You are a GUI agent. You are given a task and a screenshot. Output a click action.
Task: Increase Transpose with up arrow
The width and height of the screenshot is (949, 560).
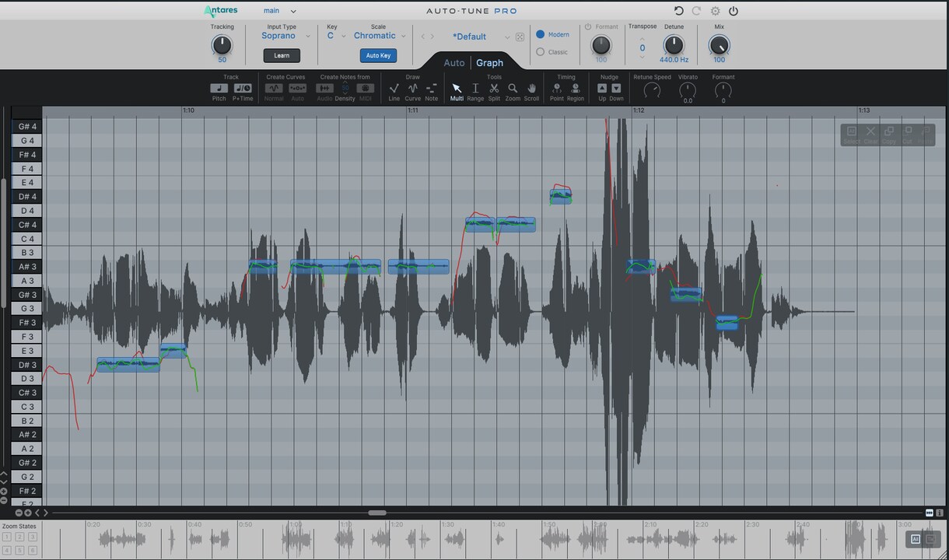[x=642, y=39]
